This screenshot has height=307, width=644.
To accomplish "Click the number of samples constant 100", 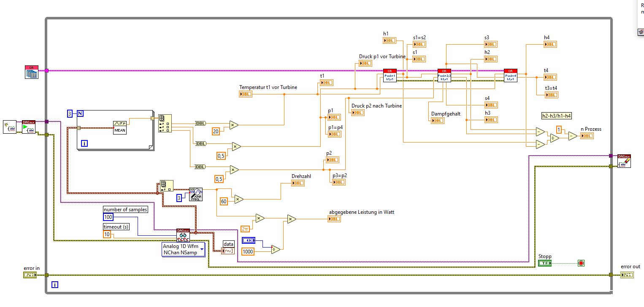I will (108, 217).
